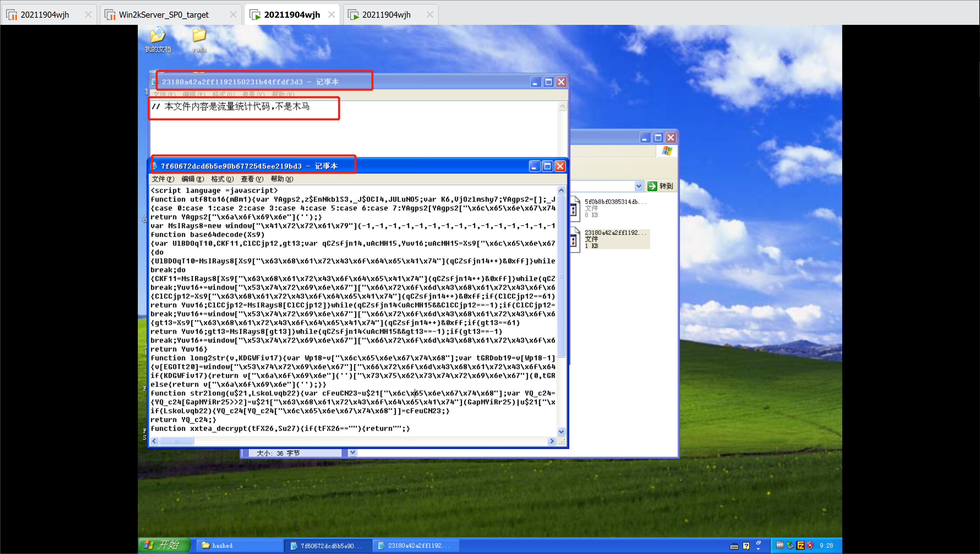Click front Notepad horizontal scrollbar thumb

[176, 441]
